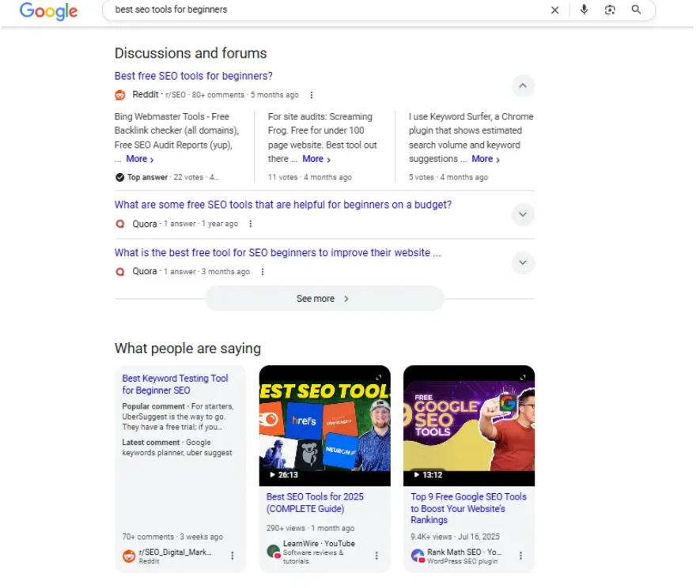Click the magnifying glass to search
The width and height of the screenshot is (700, 588).
(635, 10)
